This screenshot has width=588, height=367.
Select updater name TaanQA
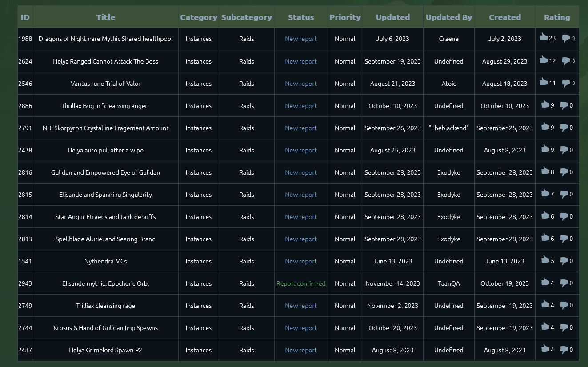point(449,283)
